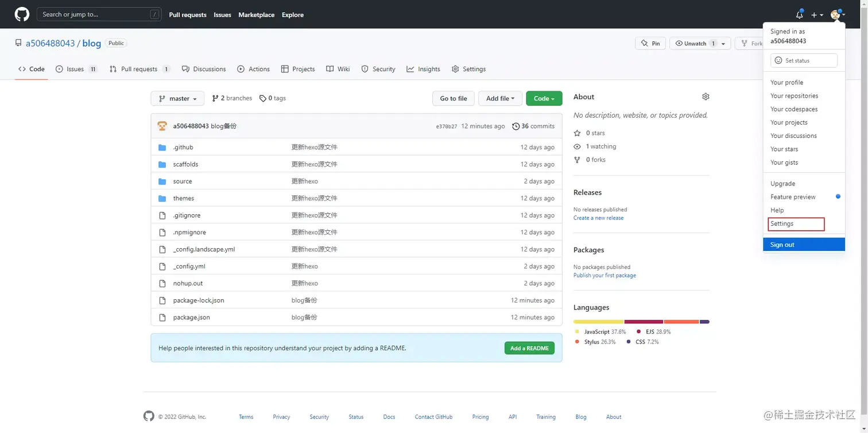Click the JavaScript segment of language bar
The image size is (868, 433).
click(x=598, y=322)
